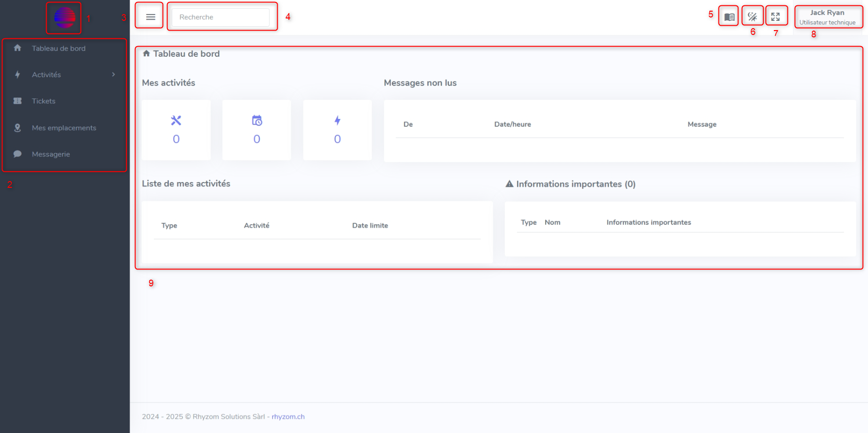The width and height of the screenshot is (868, 433).
Task: Go to Mes emplacements page
Action: pos(64,128)
